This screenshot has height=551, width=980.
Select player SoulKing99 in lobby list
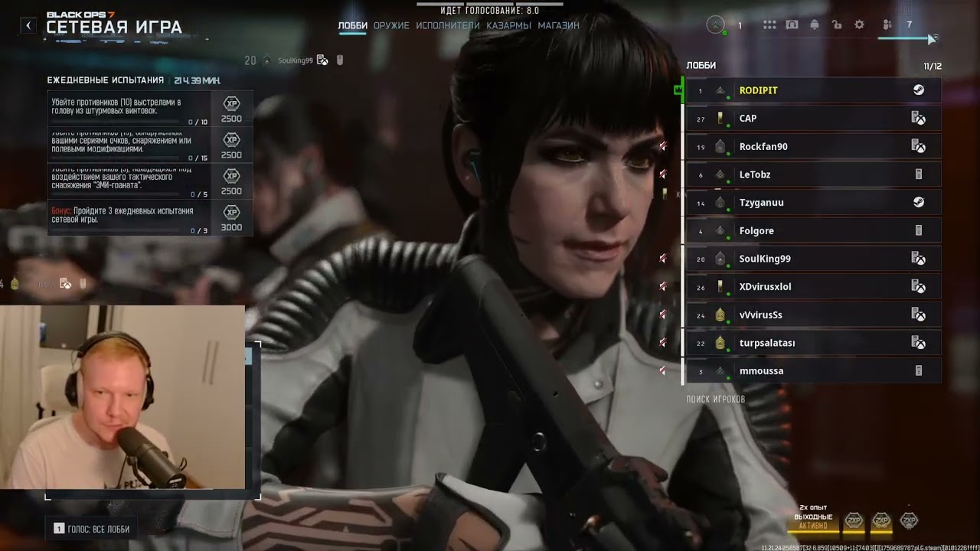point(814,259)
